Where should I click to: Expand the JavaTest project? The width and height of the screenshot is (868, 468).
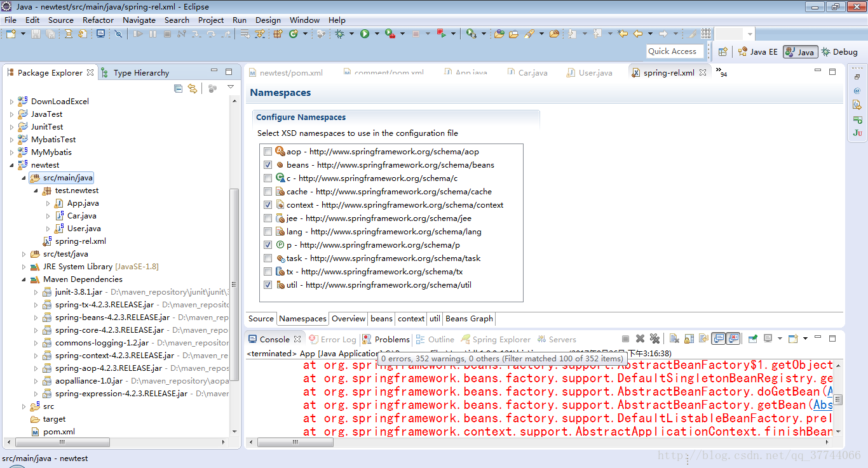click(x=11, y=114)
